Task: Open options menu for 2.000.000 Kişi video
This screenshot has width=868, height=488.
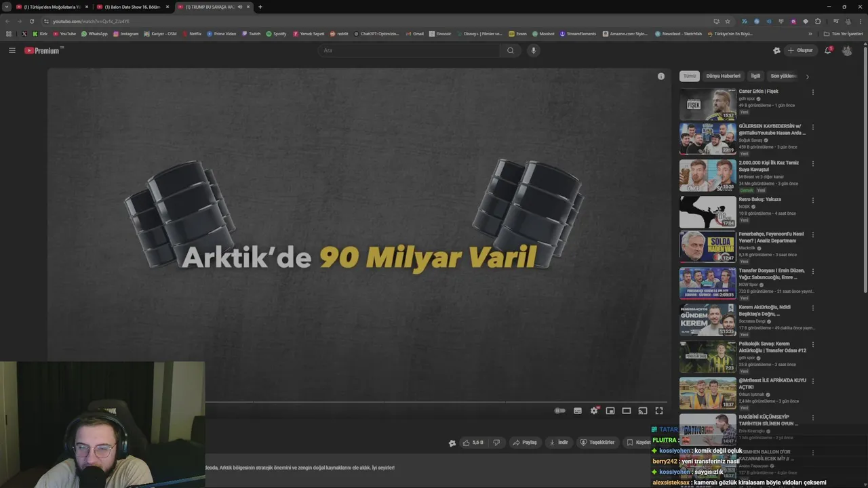Action: 813,163
